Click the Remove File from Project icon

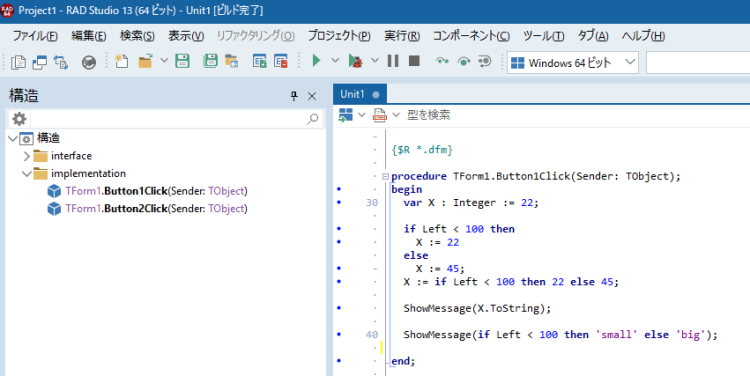(281, 61)
